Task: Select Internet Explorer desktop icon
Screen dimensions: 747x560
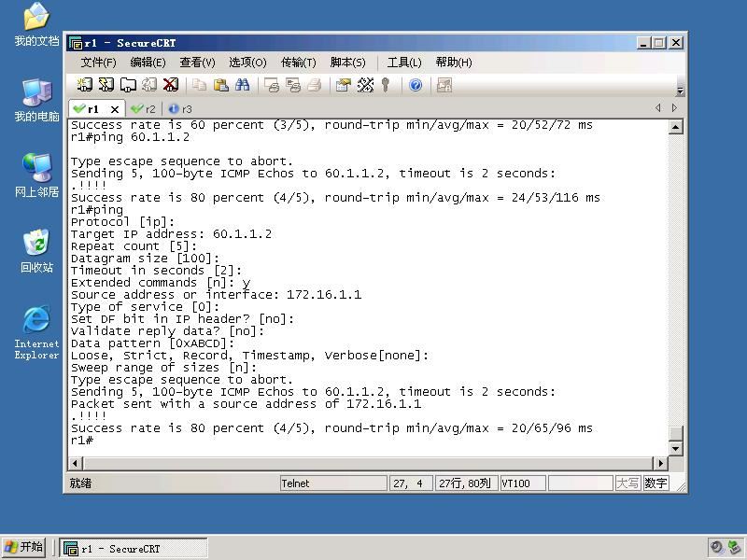Action: (36, 332)
